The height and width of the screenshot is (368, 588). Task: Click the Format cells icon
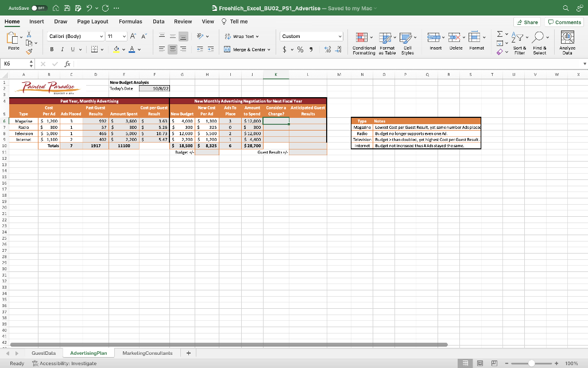coord(474,37)
